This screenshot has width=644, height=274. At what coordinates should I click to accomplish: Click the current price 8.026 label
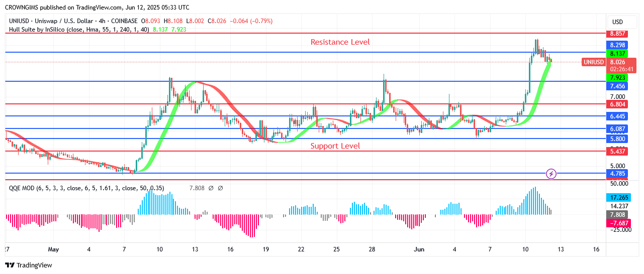click(617, 62)
